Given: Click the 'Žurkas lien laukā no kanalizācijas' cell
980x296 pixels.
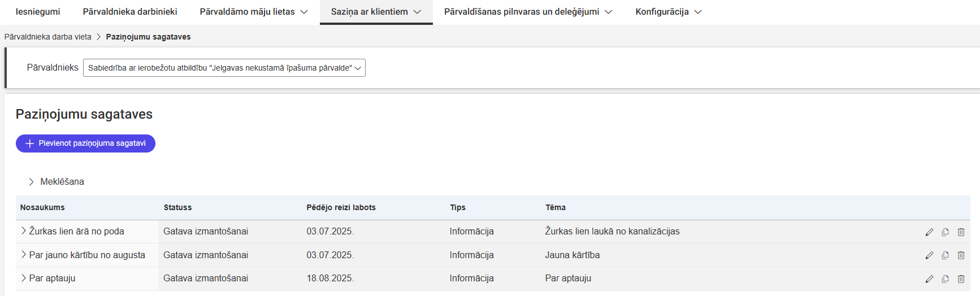Looking at the screenshot, I should (x=613, y=231).
